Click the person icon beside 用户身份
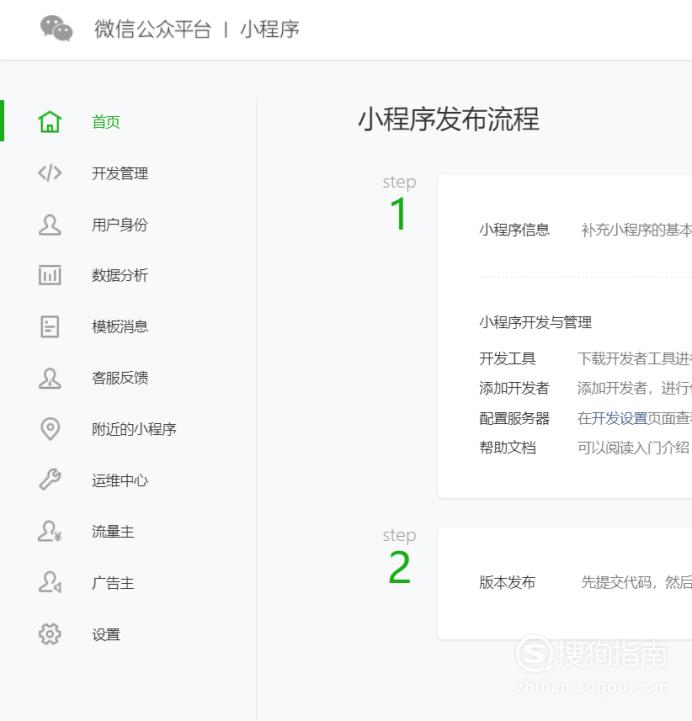This screenshot has width=692, height=721. [50, 225]
